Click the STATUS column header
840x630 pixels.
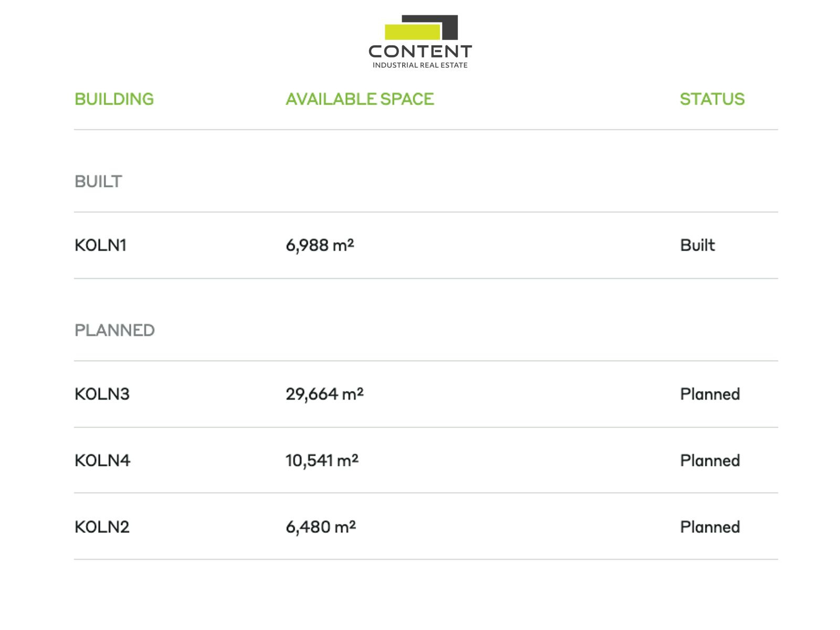(x=712, y=99)
